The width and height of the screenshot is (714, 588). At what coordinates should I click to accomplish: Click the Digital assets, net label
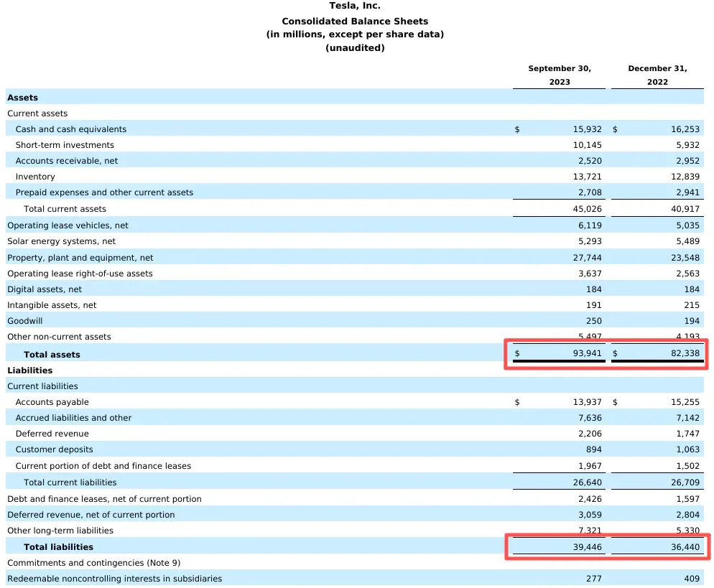(x=45, y=289)
